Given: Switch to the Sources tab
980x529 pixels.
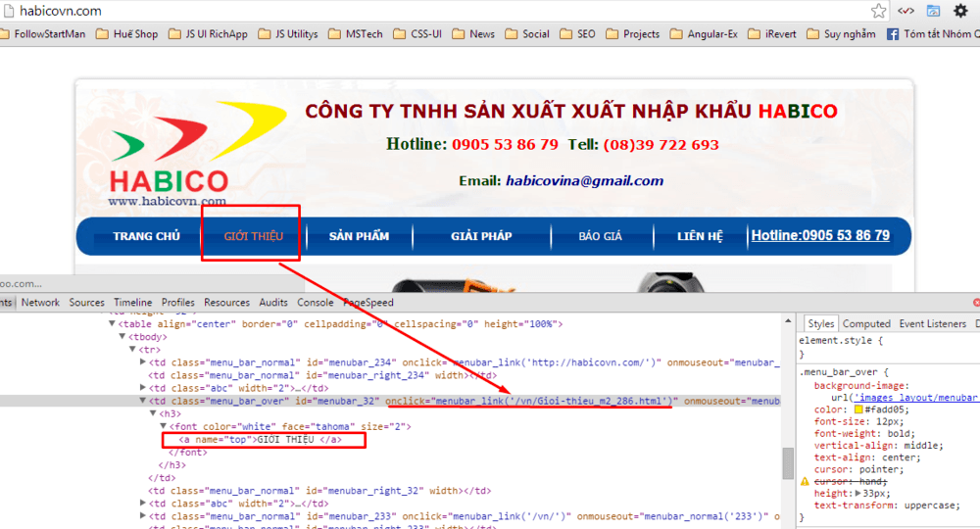Looking at the screenshot, I should pos(87,303).
